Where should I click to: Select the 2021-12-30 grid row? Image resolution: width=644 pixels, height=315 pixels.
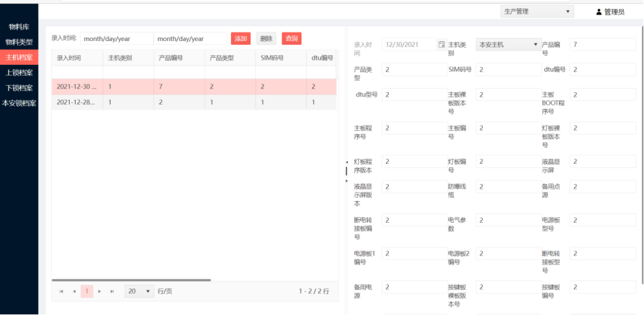coord(194,87)
